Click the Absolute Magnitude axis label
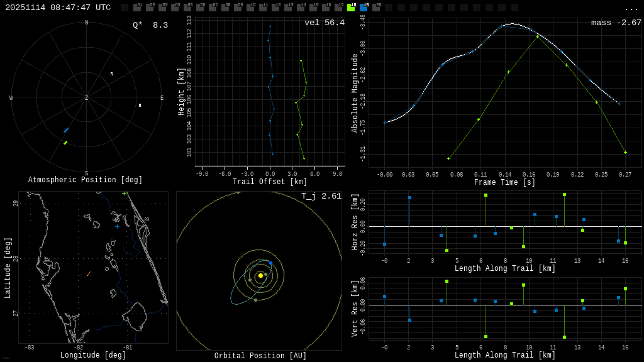 pos(355,93)
